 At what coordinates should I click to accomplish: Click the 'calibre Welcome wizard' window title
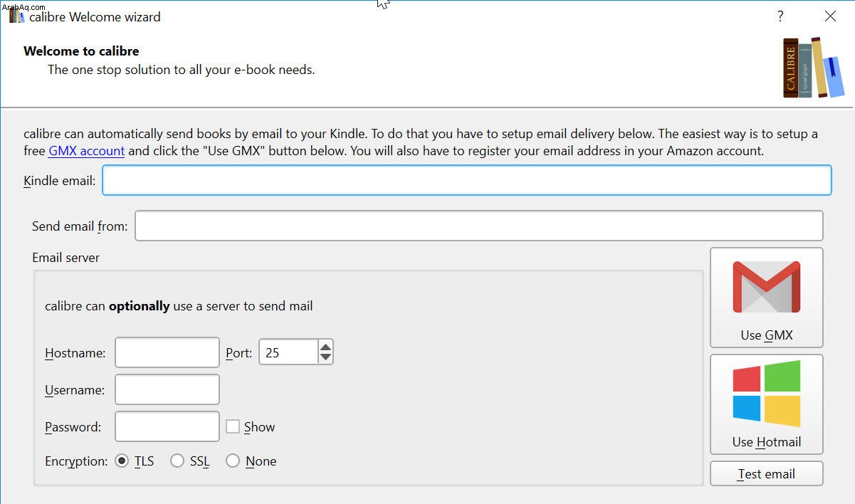(95, 16)
